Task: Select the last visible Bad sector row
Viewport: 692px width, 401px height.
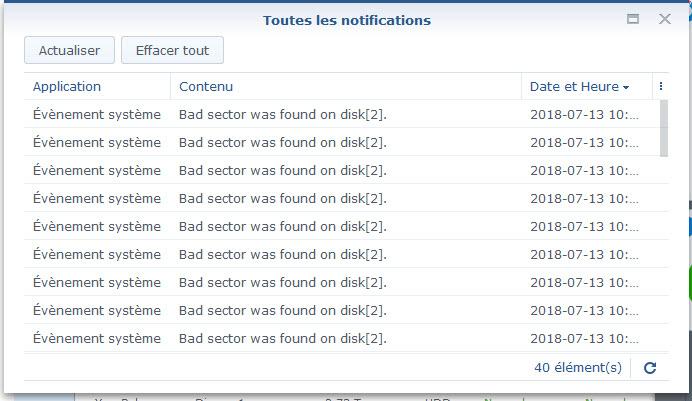Action: 342,338
